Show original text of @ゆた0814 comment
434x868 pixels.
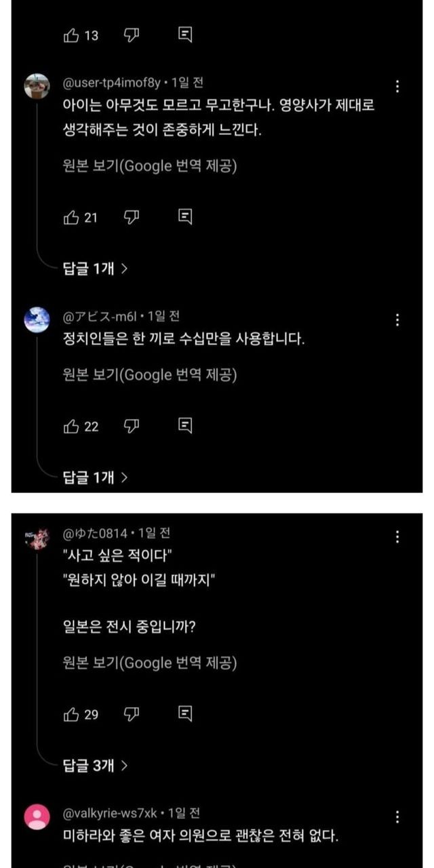click(149, 663)
